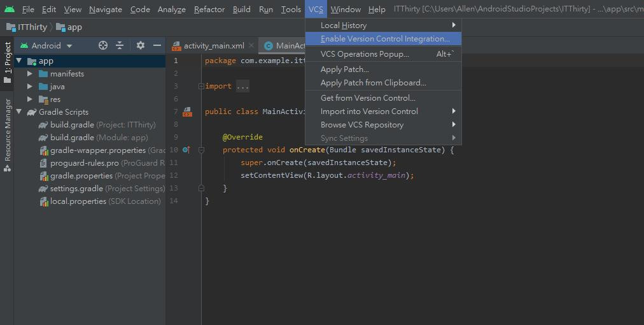The image size is (644, 325).
Task: Close the activity_main.xml tab
Action: click(x=251, y=45)
